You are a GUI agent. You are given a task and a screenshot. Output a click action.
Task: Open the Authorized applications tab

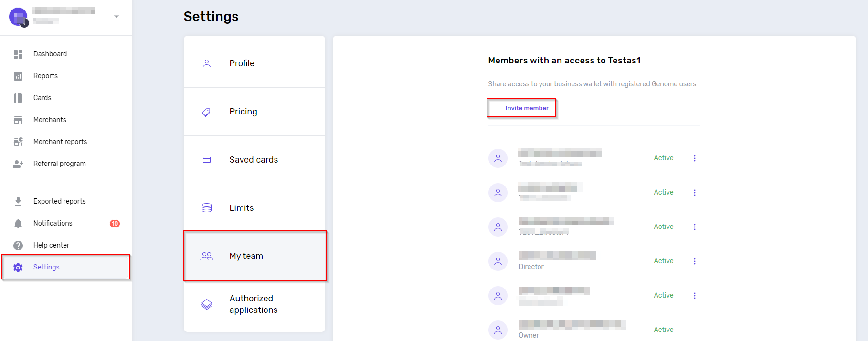(254, 304)
